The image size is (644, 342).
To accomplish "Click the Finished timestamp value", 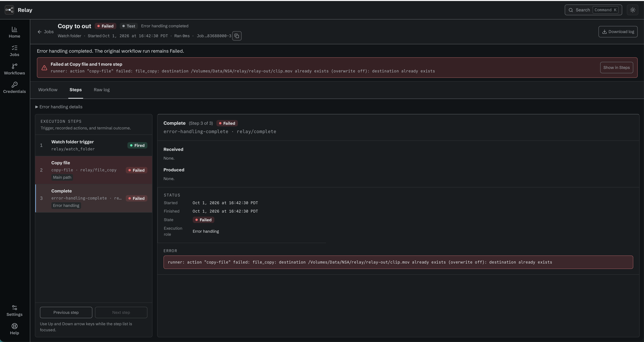I will point(225,211).
